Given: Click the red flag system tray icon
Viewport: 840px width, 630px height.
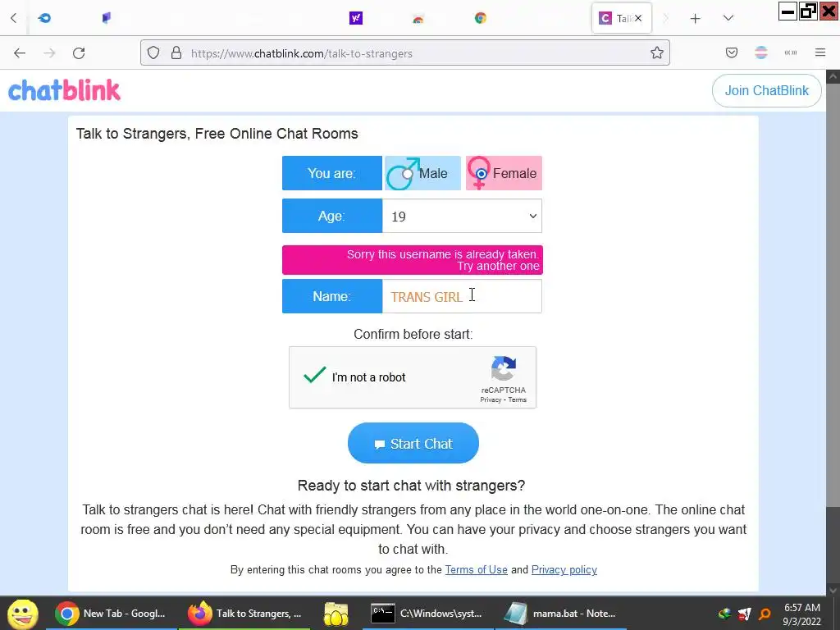Looking at the screenshot, I should pyautogui.click(x=745, y=614).
